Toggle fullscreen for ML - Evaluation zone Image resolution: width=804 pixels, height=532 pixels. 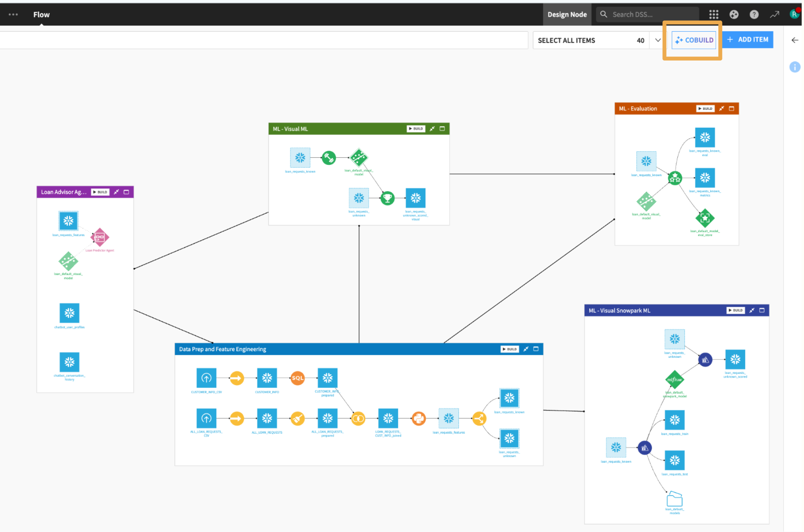(x=731, y=109)
